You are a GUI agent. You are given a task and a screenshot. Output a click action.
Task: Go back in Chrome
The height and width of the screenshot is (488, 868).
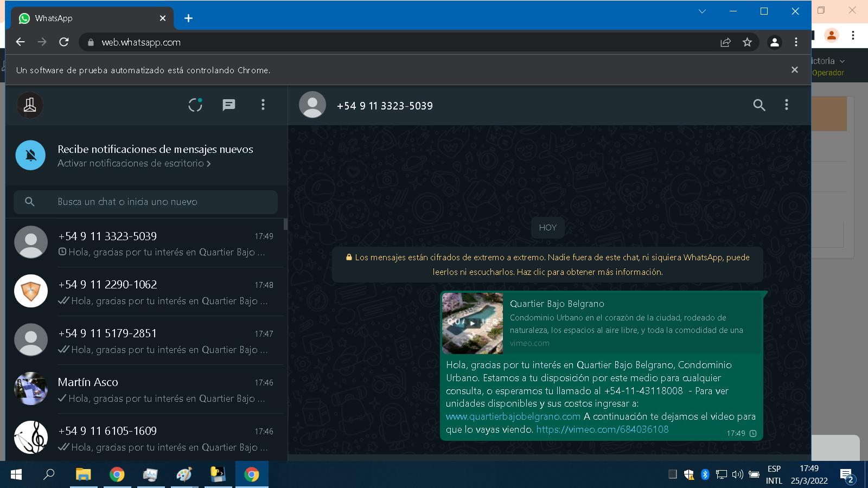(x=21, y=42)
